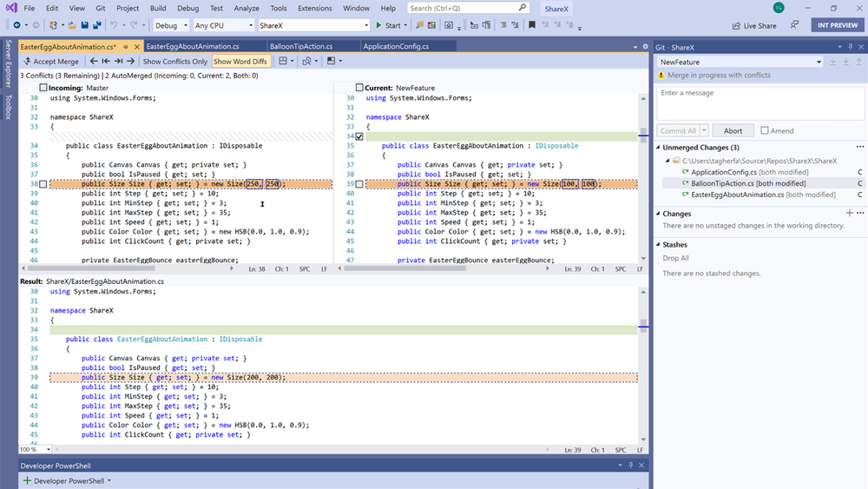Click the Save All toolbar icon
Viewport: 868px width, 489px height.
pos(97,25)
